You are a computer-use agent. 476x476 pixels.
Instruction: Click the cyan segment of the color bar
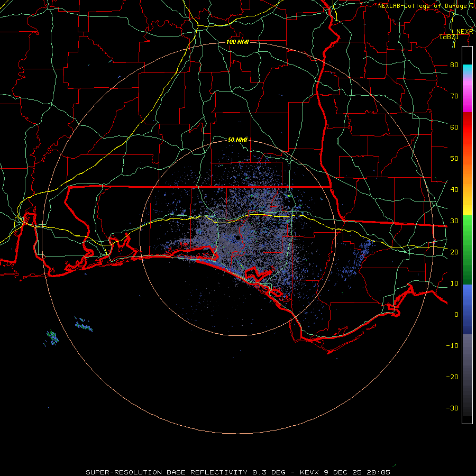(x=467, y=69)
